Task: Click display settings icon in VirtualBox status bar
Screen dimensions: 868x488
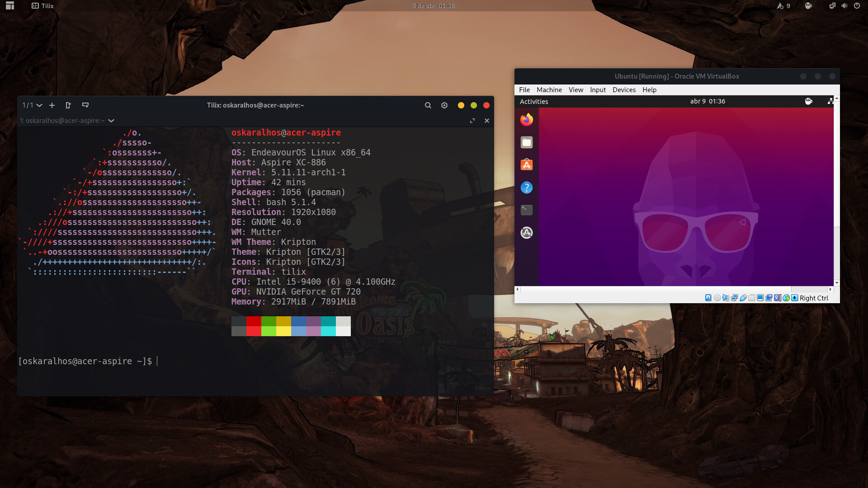Action: (760, 298)
